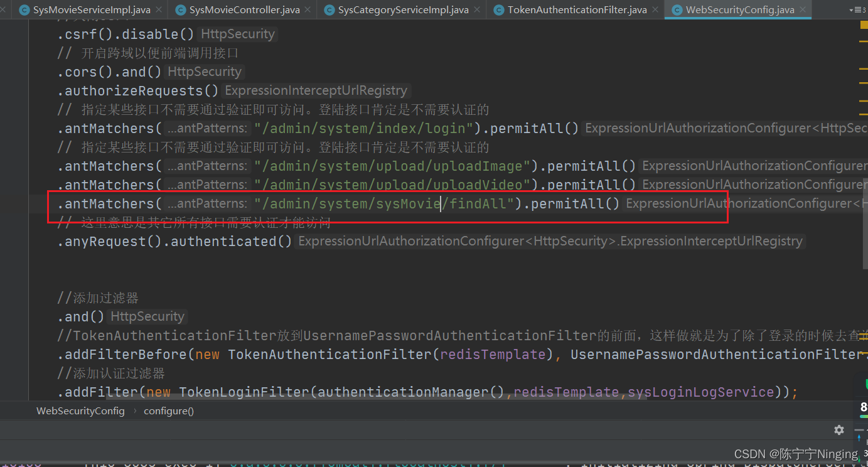Click the antPatterns hint on the login line

(x=208, y=129)
